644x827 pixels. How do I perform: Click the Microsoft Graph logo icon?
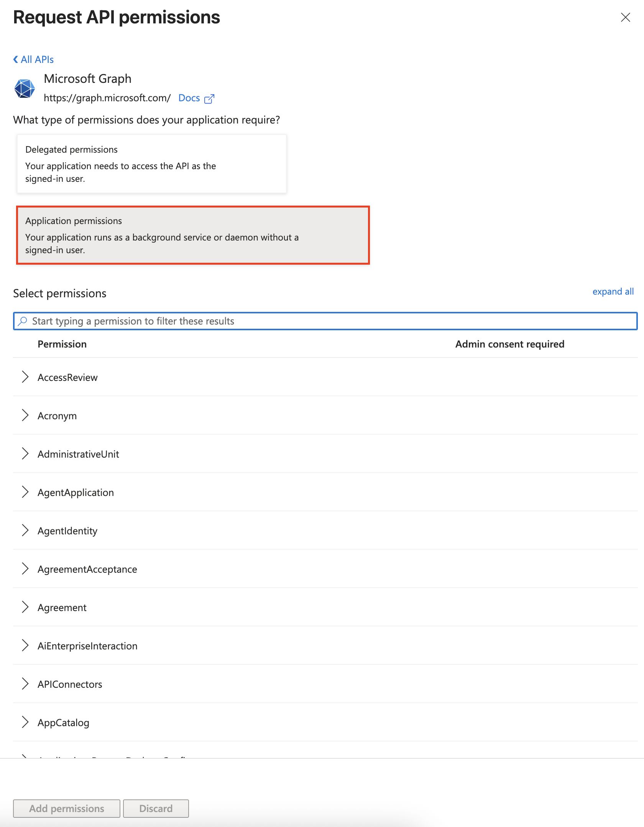tap(25, 89)
